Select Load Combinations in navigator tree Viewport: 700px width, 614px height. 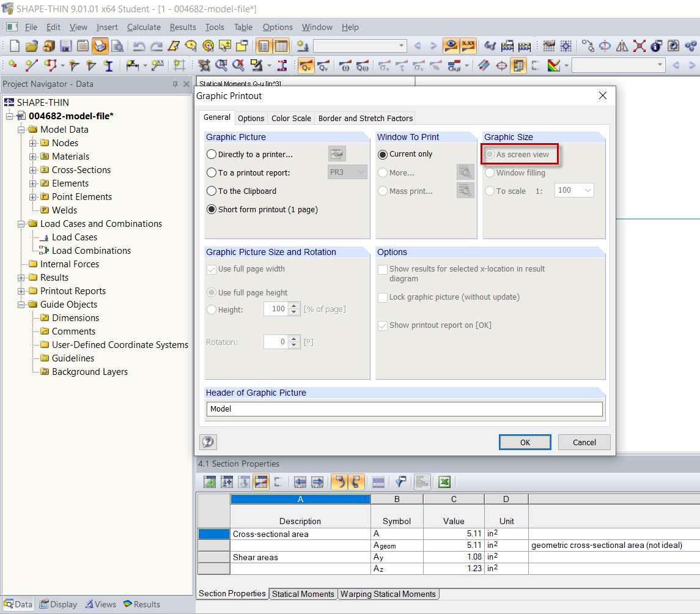coord(91,251)
